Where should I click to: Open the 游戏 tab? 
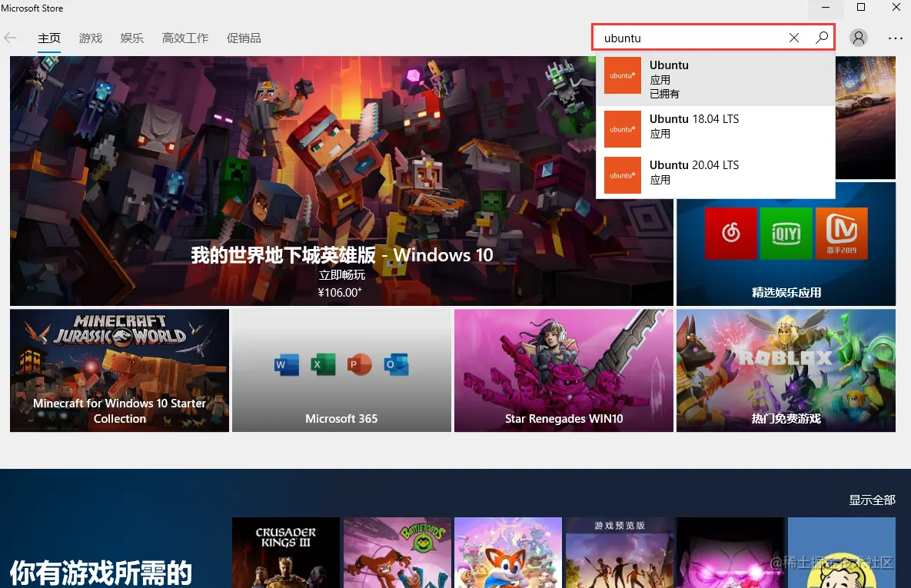[x=91, y=38]
